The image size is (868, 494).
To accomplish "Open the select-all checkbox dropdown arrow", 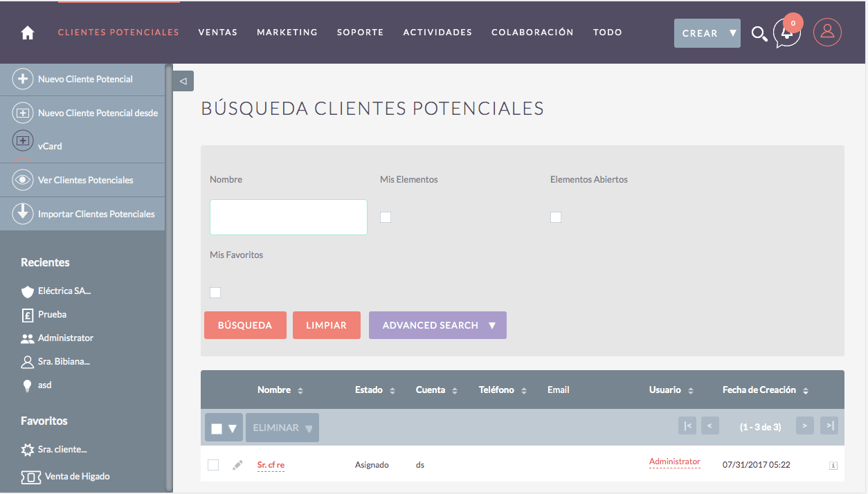I will [233, 428].
